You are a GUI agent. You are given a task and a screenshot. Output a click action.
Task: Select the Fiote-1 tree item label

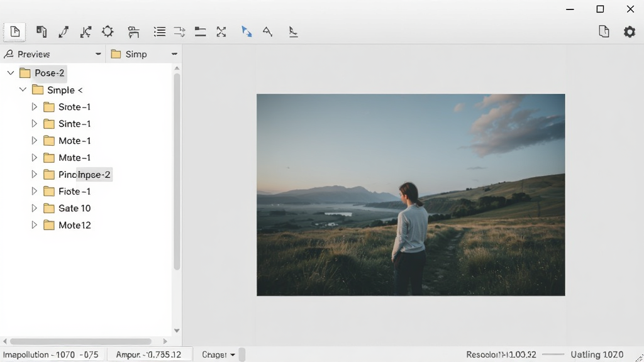click(74, 191)
